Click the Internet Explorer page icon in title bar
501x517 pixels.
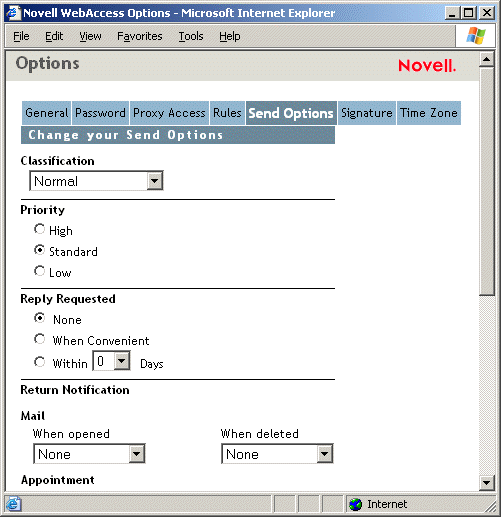pyautogui.click(x=13, y=13)
